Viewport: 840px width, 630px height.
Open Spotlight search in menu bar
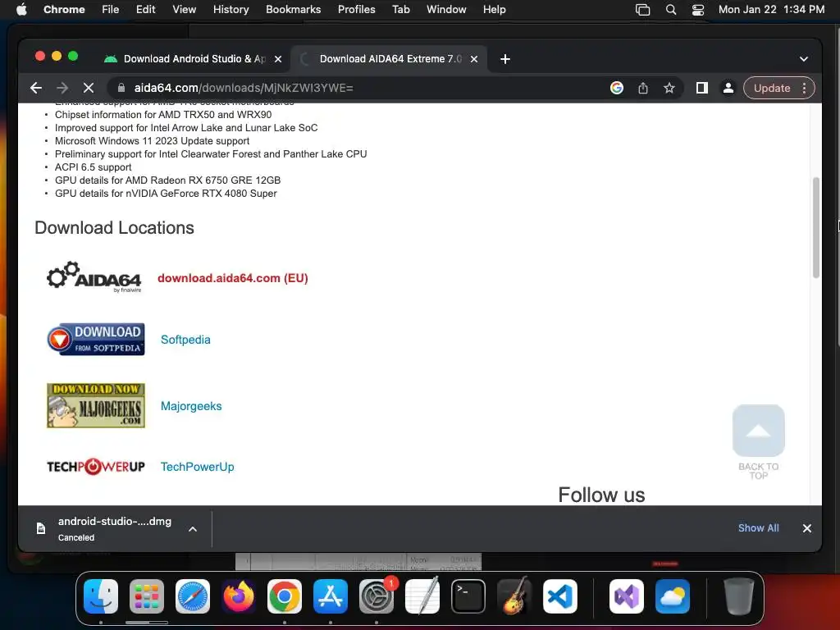671,9
